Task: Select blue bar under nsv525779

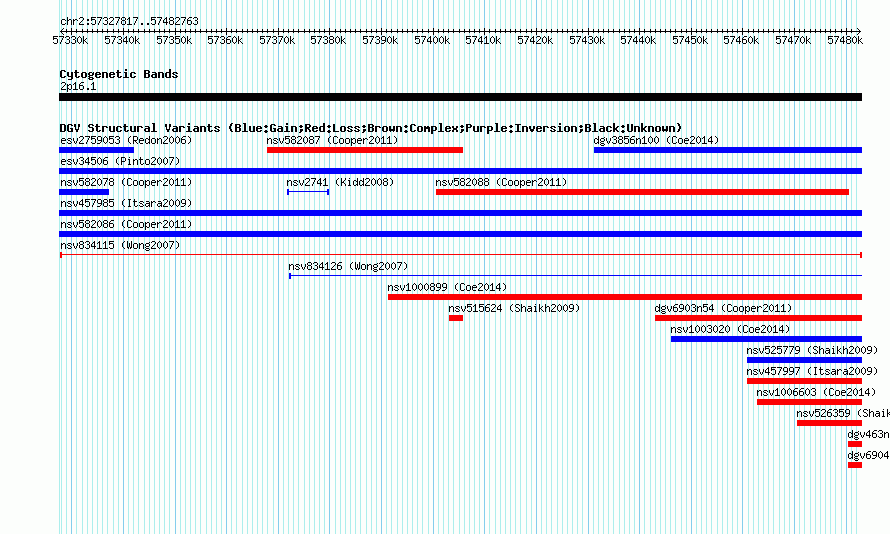Action: tap(804, 360)
